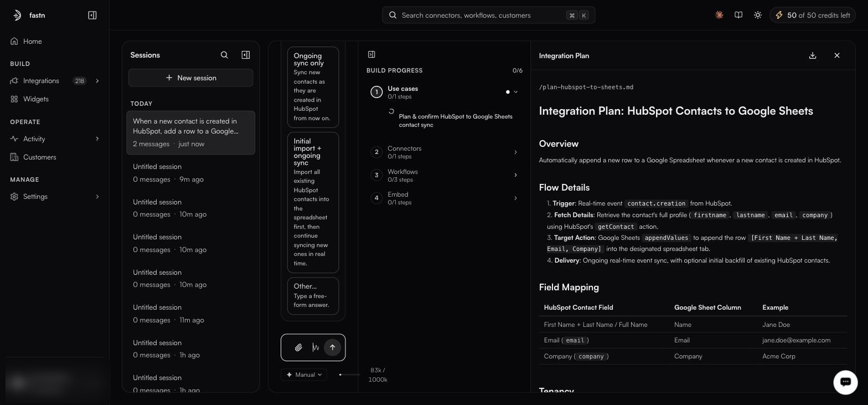Viewport: 868px width, 405px height.
Task: Choose the Ongoing sync only option
Action: [313, 87]
